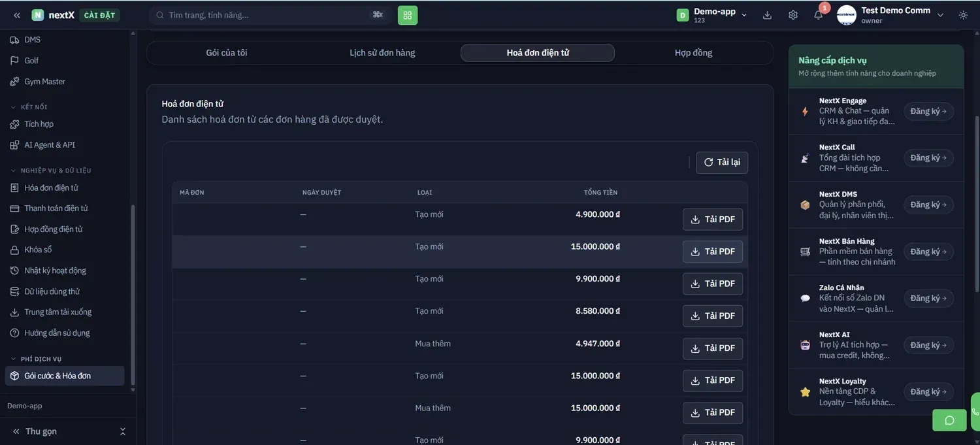Switch to the Lịch sử đơn hàng tab

tap(382, 53)
